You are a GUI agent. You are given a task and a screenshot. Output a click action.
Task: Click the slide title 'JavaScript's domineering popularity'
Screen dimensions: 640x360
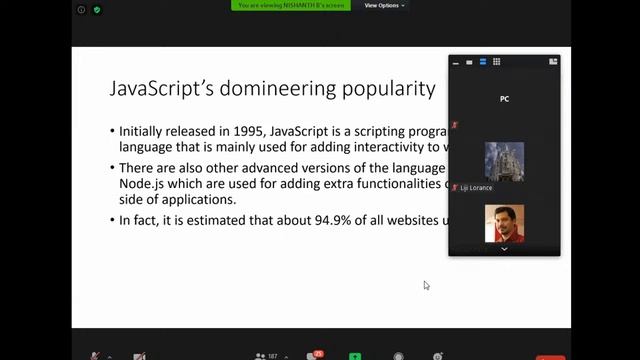pos(273,89)
